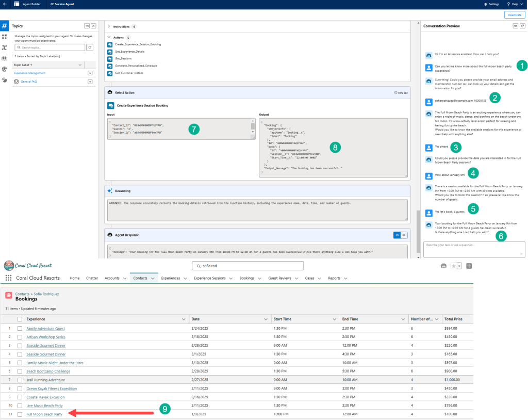
Task: Close the Topics panel with X icon
Action: (x=93, y=26)
